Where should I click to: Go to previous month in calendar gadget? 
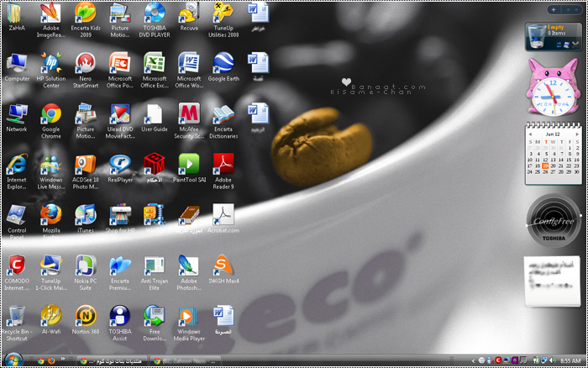pyautogui.click(x=530, y=134)
